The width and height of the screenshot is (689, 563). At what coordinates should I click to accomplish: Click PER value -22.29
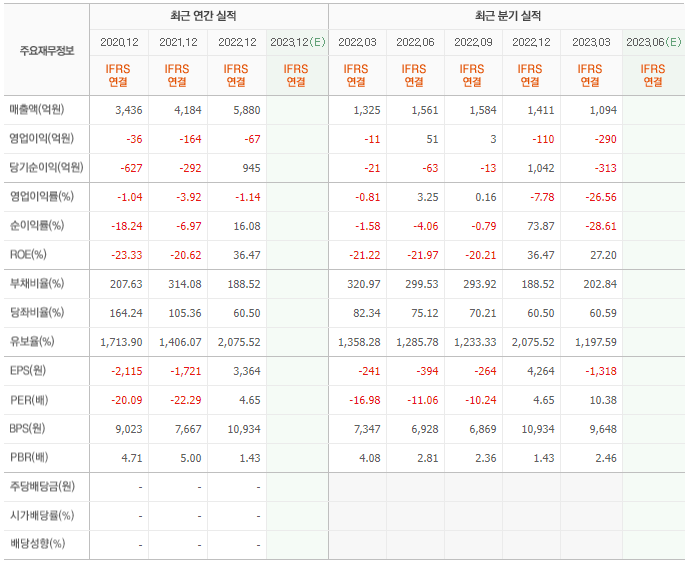pos(186,400)
